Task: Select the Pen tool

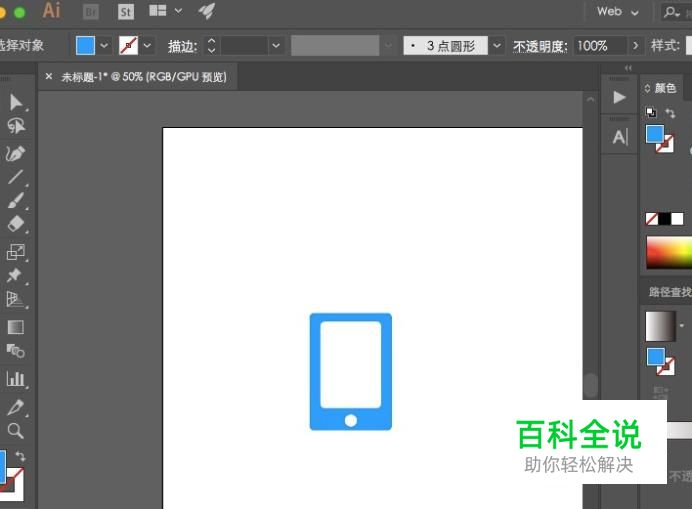Action: click(15, 153)
